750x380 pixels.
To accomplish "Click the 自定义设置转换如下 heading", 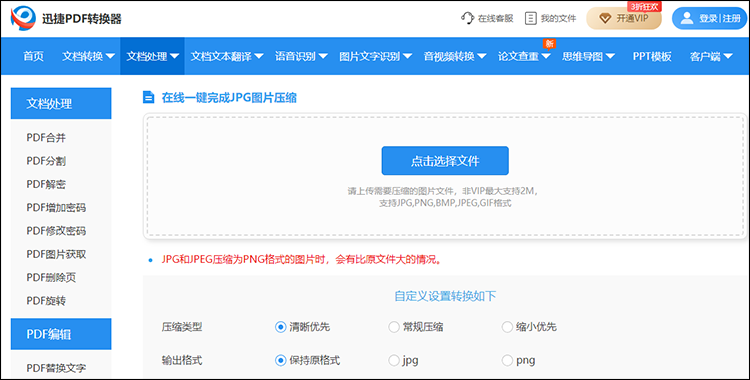I will (445, 296).
